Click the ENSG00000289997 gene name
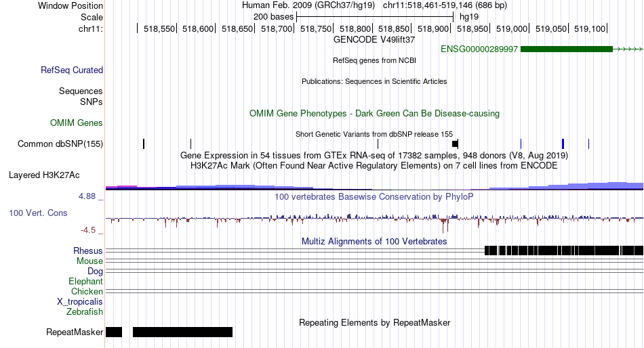Image resolution: width=644 pixels, height=348 pixels. (x=479, y=49)
